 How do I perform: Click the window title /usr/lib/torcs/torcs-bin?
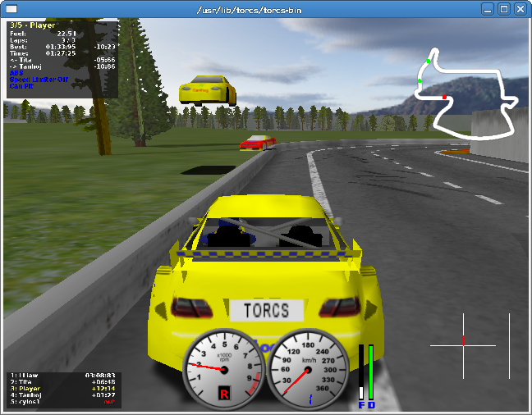tap(249, 10)
